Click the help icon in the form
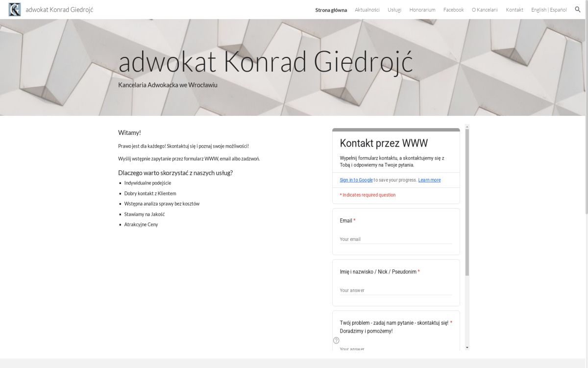 click(336, 341)
